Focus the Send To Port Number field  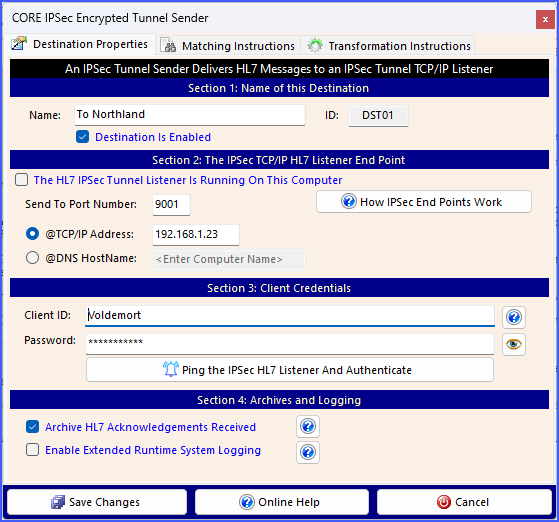click(171, 205)
